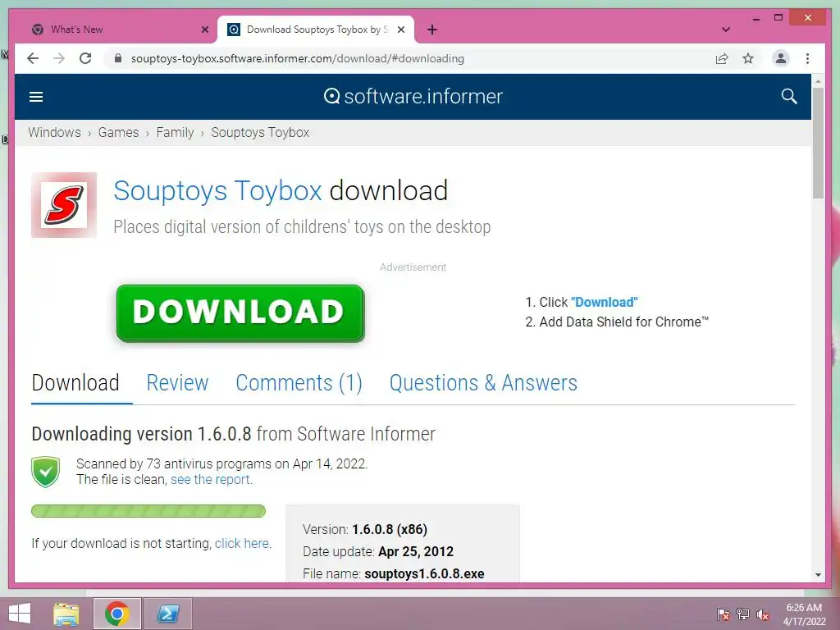Click the taskbar clock showing 6:26 AM

804,614
